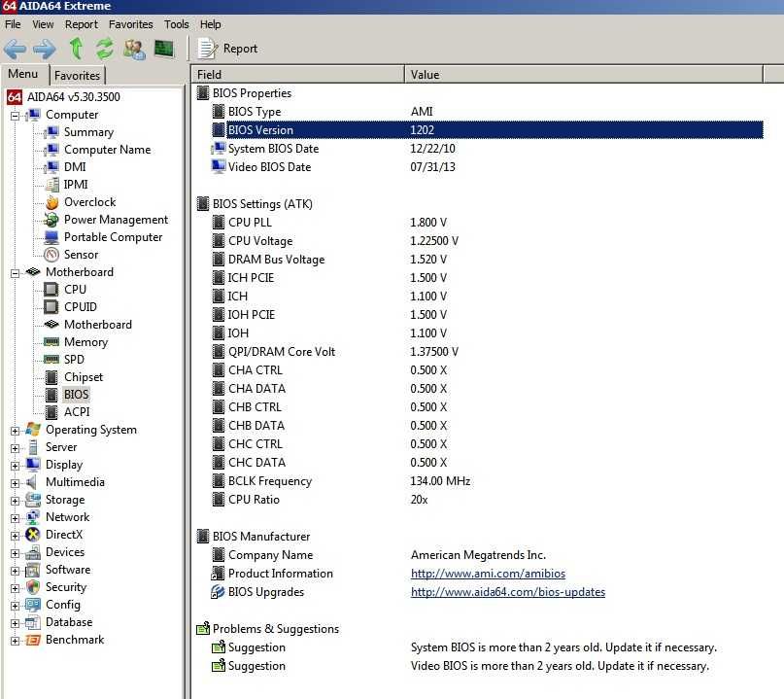Open the Favorites menu in menu bar
This screenshot has width=784, height=699.
tap(131, 24)
